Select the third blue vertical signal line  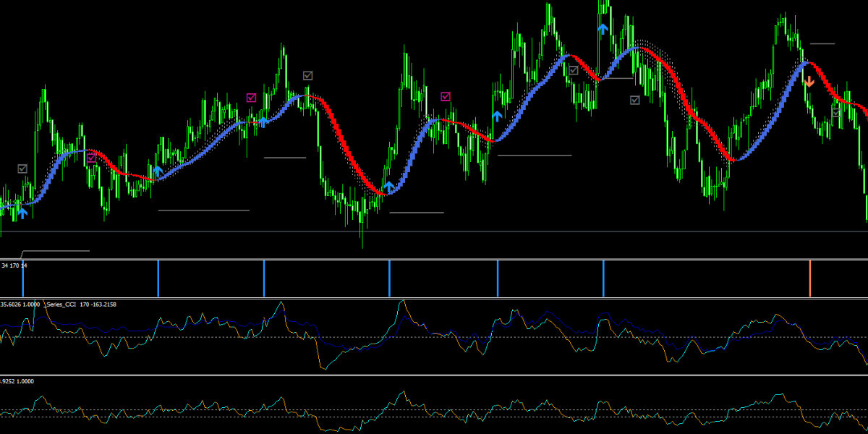pos(264,278)
